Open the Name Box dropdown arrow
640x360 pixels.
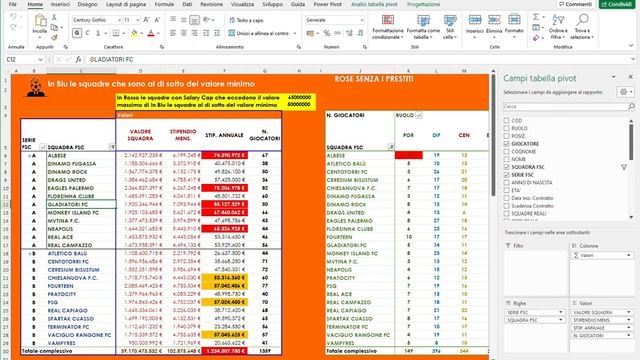[x=40, y=60]
